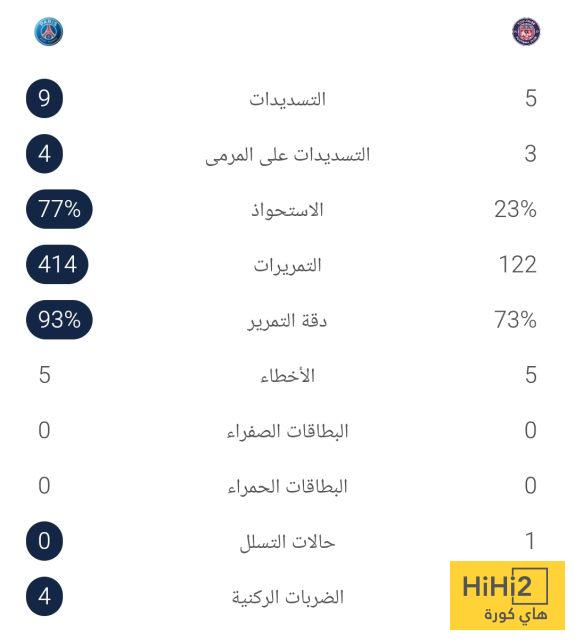Click the PSG corner kicks badge 4
Image resolution: width=575 pixels, height=640 pixels.
coord(44,596)
